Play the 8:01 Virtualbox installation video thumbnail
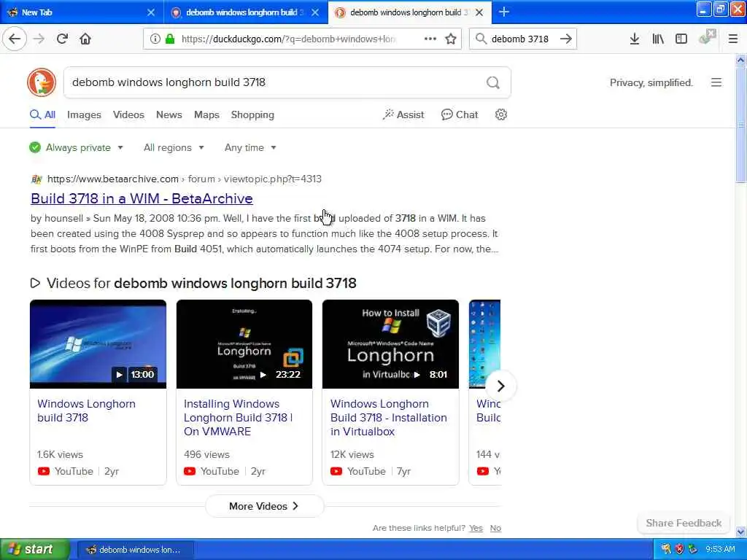 point(391,344)
